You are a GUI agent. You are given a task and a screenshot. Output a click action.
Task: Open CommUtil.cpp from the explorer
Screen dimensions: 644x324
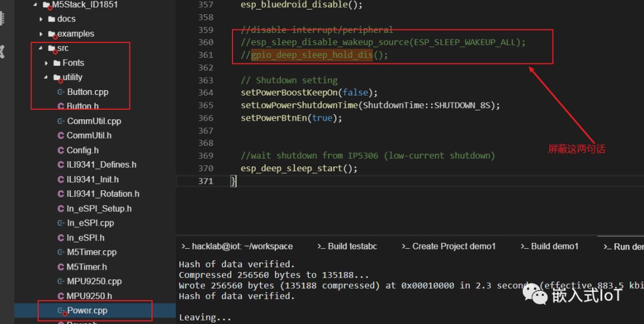94,121
